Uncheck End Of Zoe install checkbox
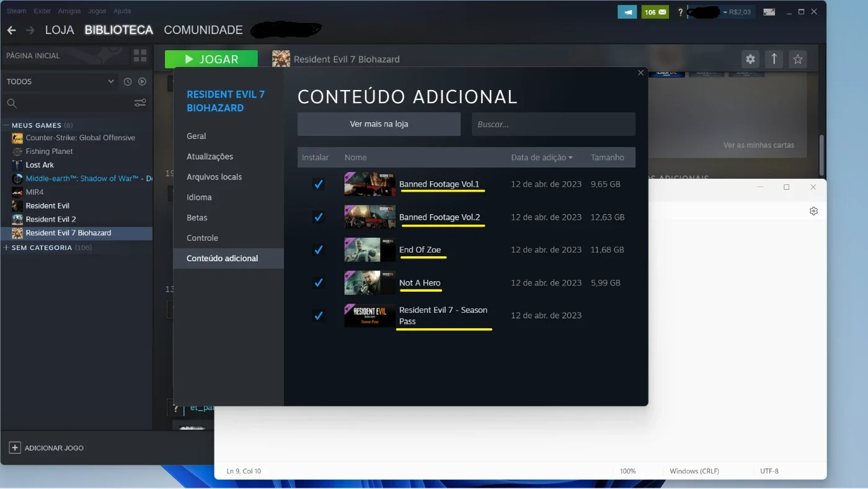 pyautogui.click(x=318, y=250)
